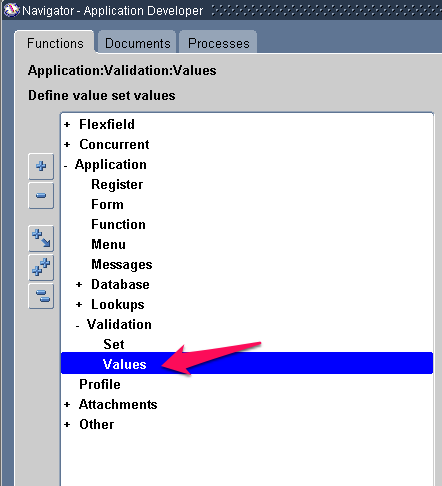Click the Expand All Children icon button
Screen dimensions: 442x486
(41, 238)
